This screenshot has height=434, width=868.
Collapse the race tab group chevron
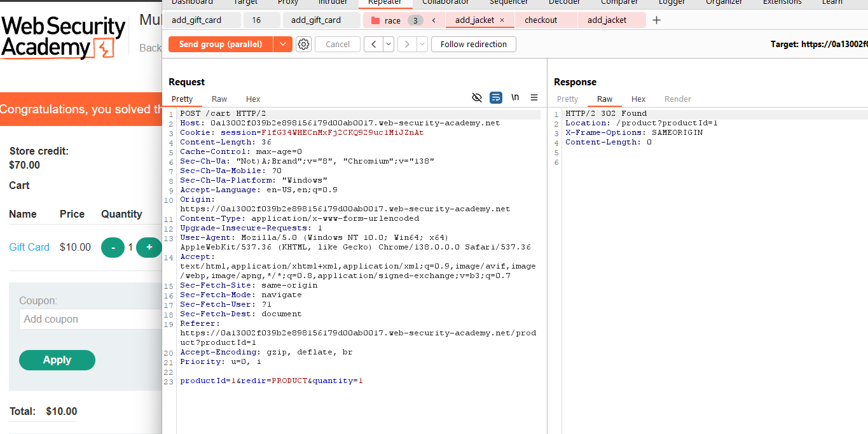pyautogui.click(x=434, y=20)
